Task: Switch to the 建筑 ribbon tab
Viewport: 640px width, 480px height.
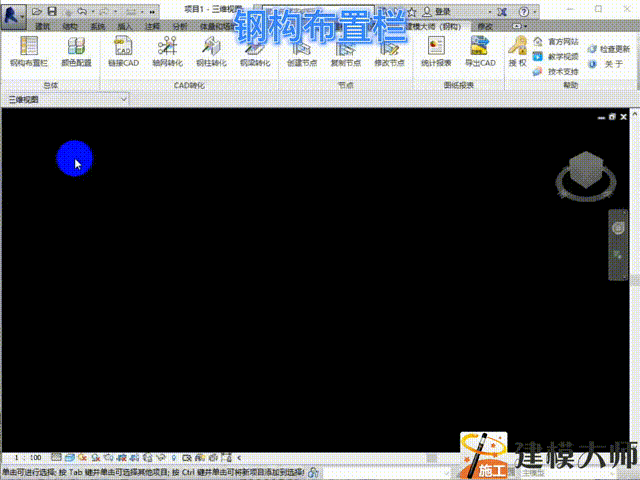Action: point(42,24)
